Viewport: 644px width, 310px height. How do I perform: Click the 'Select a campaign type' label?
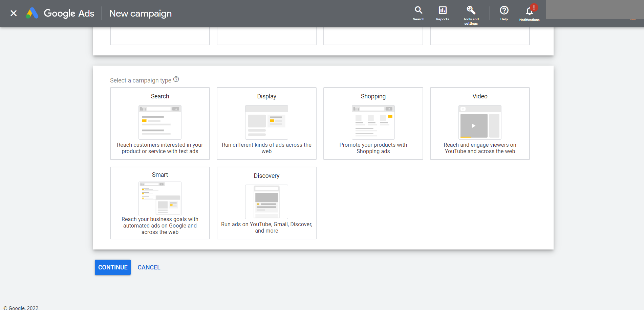(x=141, y=80)
